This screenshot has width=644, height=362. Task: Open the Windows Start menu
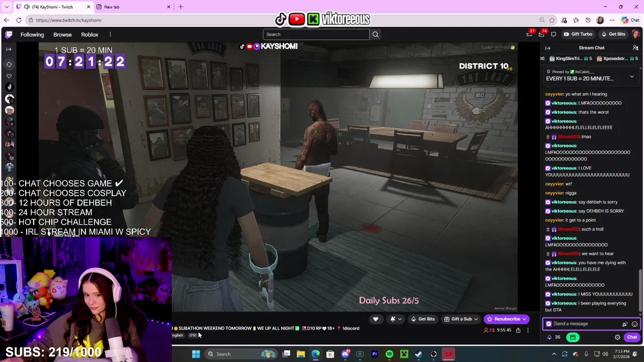pos(196,354)
